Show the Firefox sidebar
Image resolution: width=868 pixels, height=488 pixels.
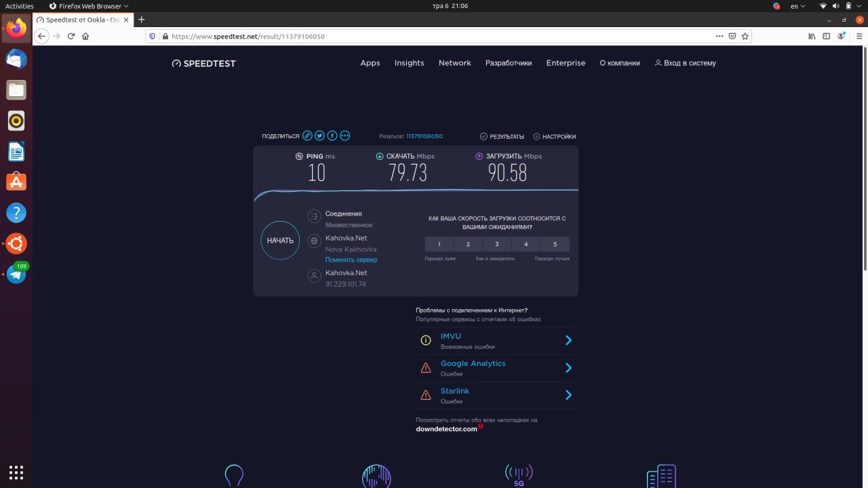[x=827, y=36]
